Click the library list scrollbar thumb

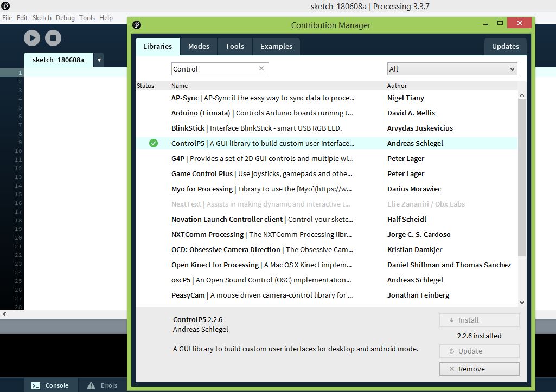[x=522, y=178]
